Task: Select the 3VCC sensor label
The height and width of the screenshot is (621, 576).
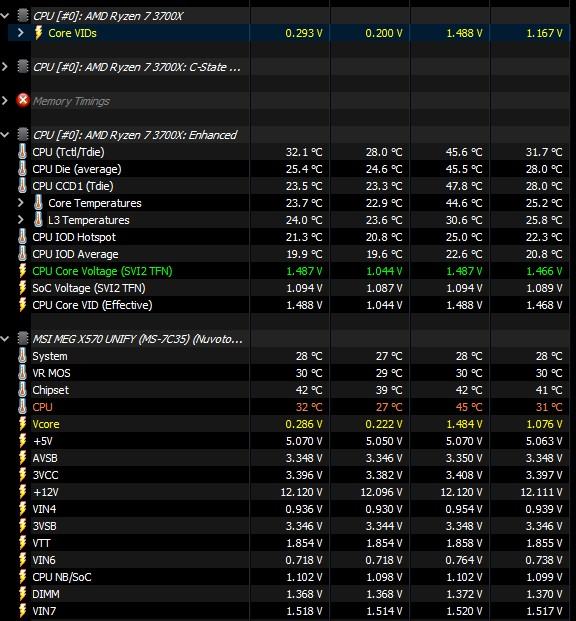Action: 45,475
